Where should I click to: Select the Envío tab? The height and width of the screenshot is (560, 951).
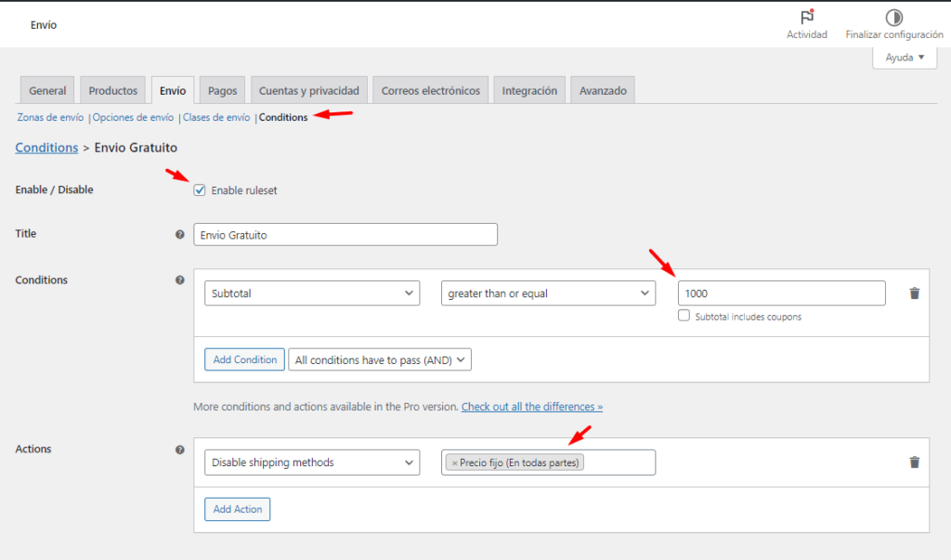click(x=173, y=90)
